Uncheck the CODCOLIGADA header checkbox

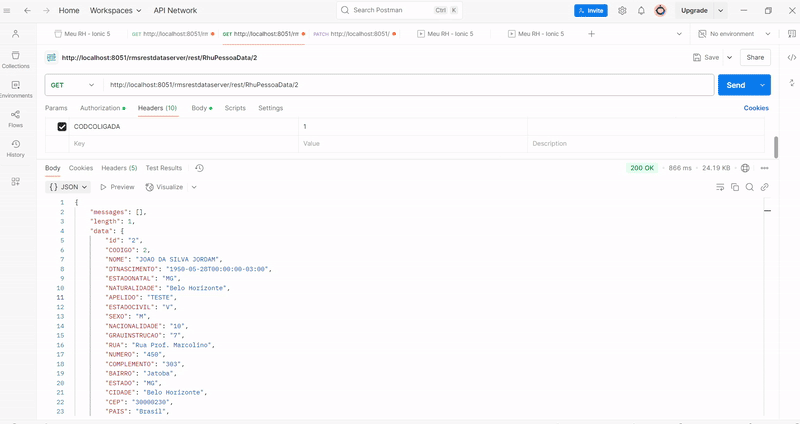[62, 127]
